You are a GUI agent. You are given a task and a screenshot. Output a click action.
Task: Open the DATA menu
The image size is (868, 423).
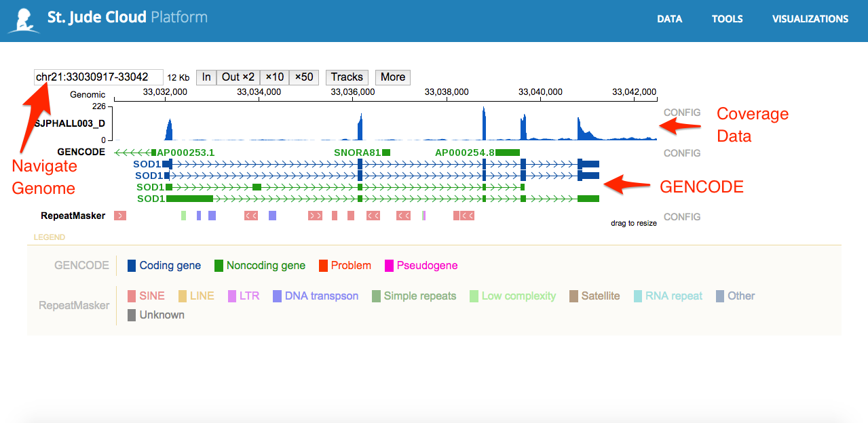tap(669, 19)
